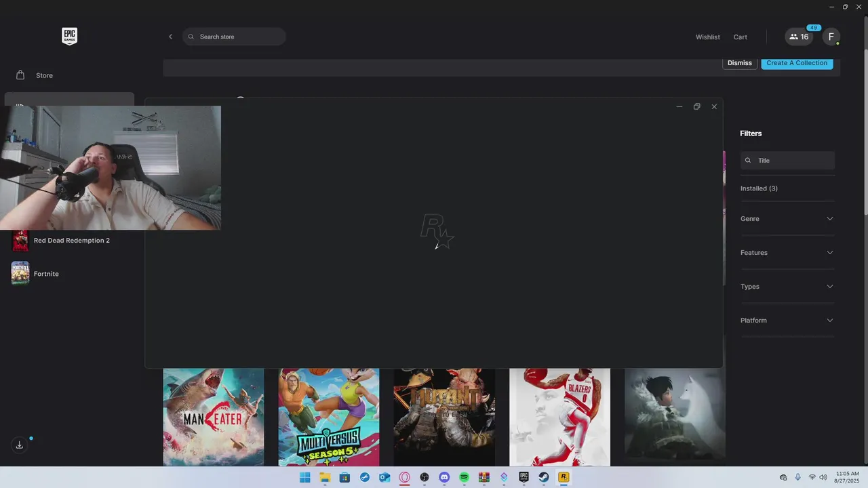
Task: Maximize the Rockstar launcher window
Action: tap(696, 106)
